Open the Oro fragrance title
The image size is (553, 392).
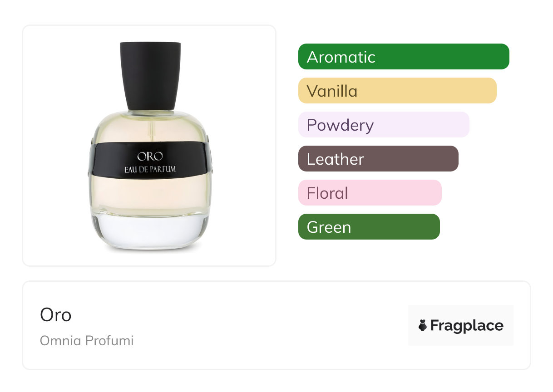pos(56,315)
